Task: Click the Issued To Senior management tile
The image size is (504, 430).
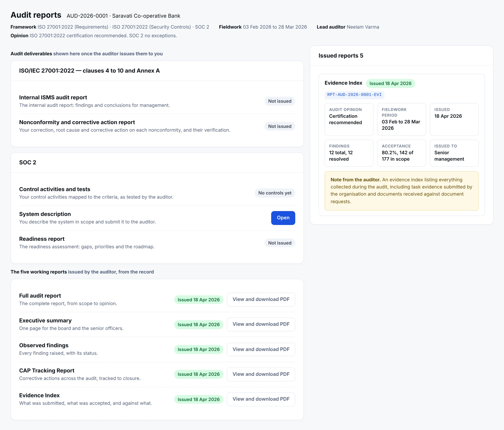Action: (x=454, y=153)
